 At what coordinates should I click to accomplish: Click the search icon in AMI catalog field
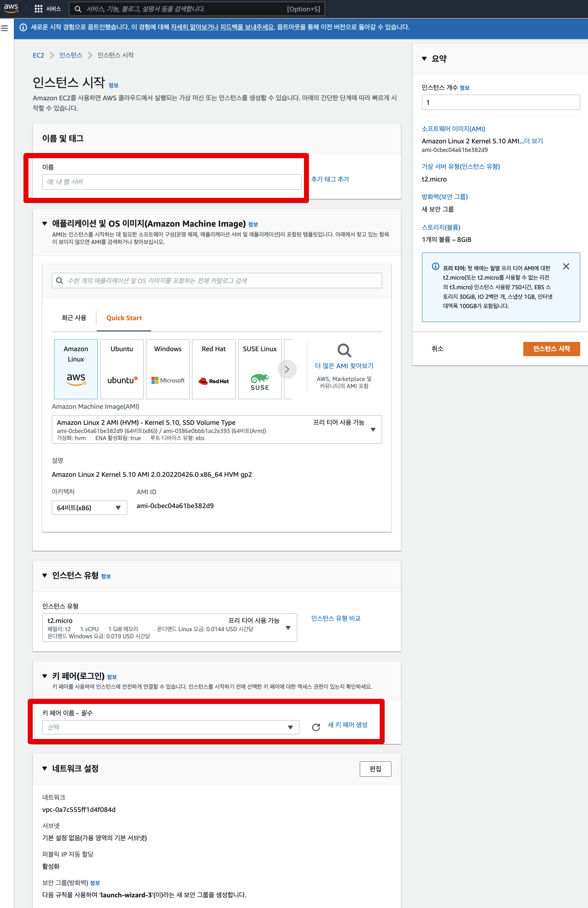(x=59, y=280)
